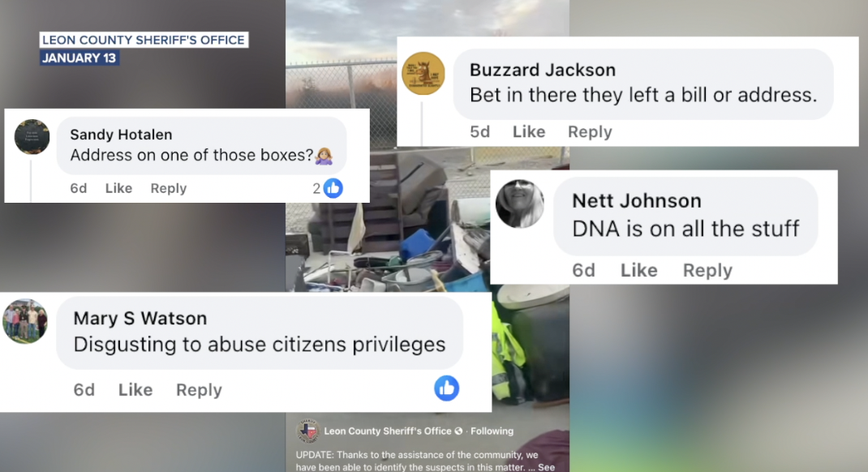The height and width of the screenshot is (472, 868).
Task: Open the Leon County Sheriff's Office page name link
Action: (388, 431)
